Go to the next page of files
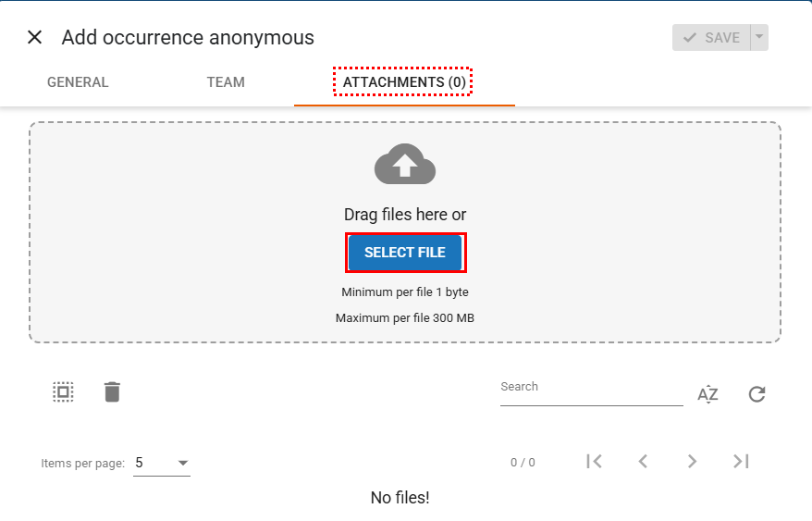The height and width of the screenshot is (521, 812). click(692, 461)
